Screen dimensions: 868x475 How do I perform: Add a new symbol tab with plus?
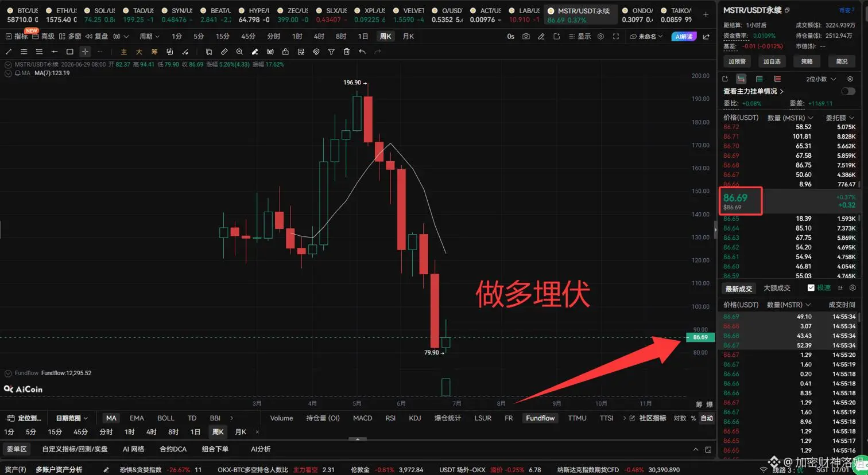pos(706,15)
